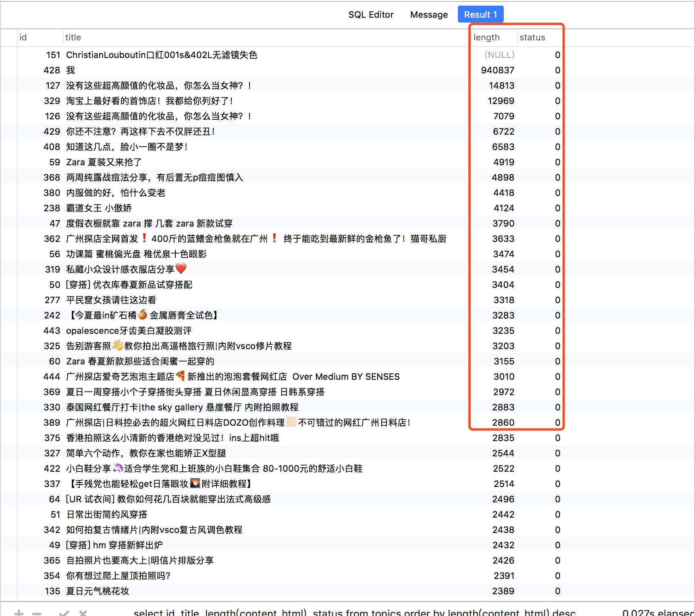Select the cell with length 940837
Screen dimensions: 694x616
pos(497,70)
